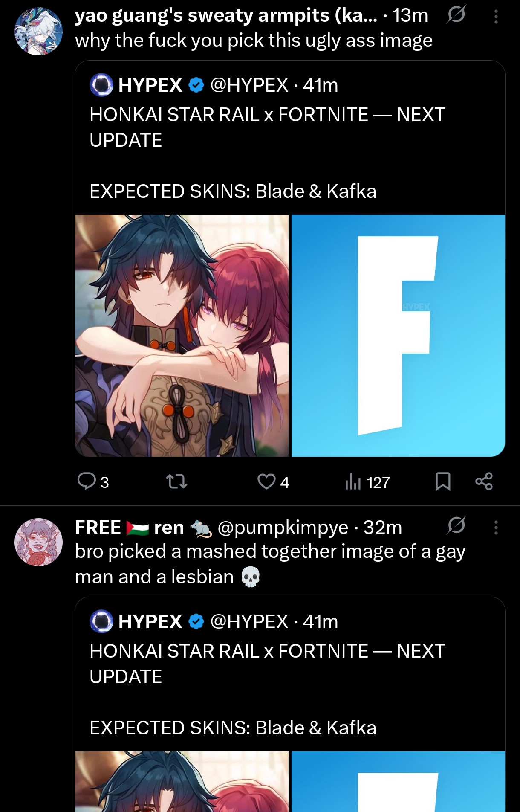Viewport: 520px width, 812px height.
Task: Open ren's profile avatar
Action: click(x=38, y=542)
